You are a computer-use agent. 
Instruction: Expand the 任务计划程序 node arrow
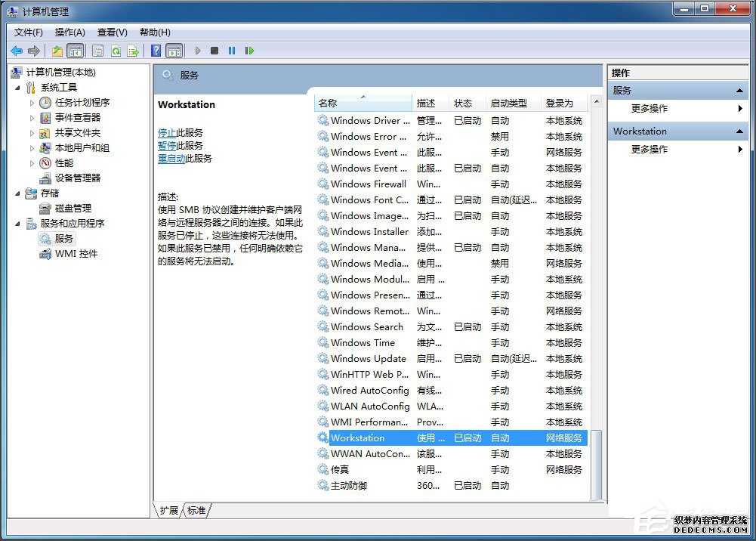[x=32, y=103]
